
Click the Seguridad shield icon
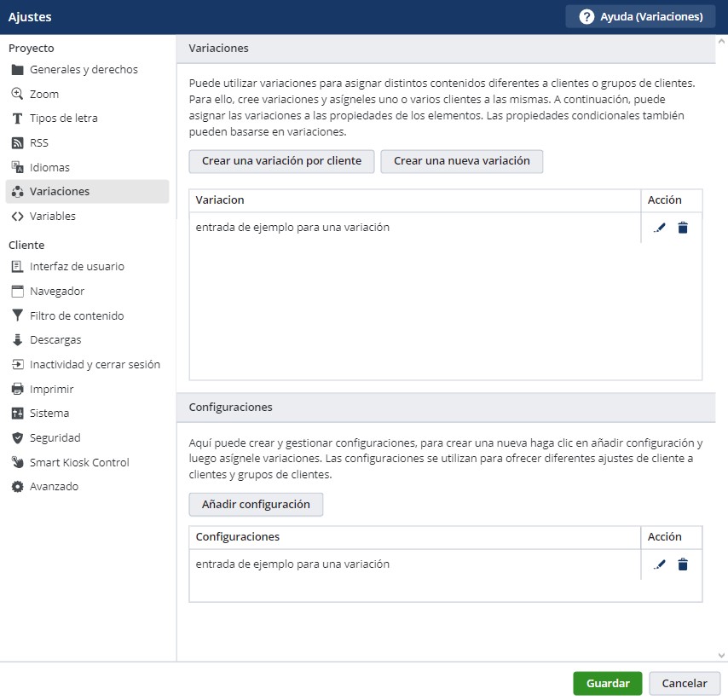point(17,437)
